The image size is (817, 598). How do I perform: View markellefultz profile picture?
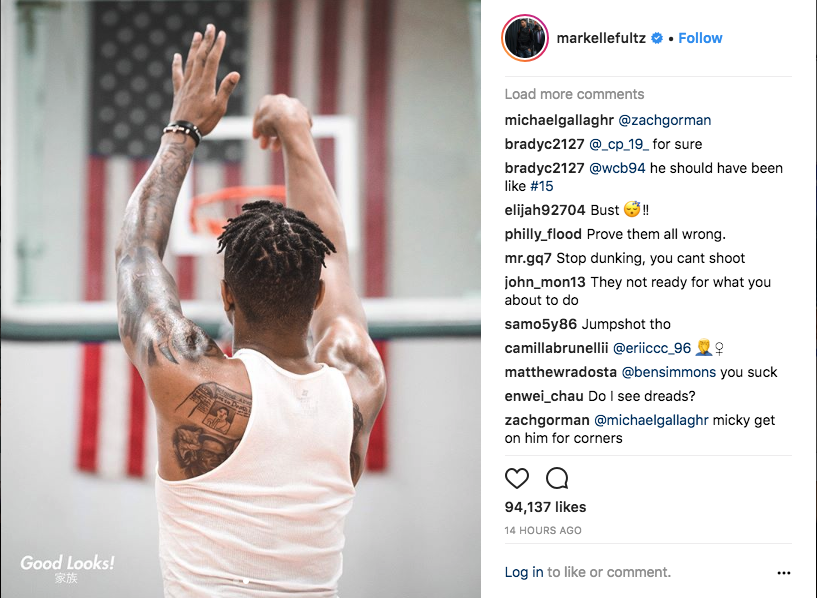click(525, 38)
